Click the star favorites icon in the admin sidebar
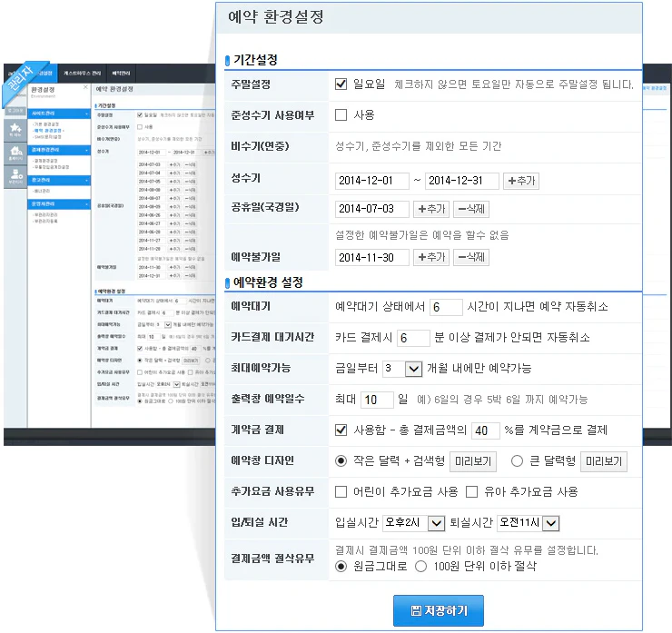The image size is (672, 633). tap(15, 130)
